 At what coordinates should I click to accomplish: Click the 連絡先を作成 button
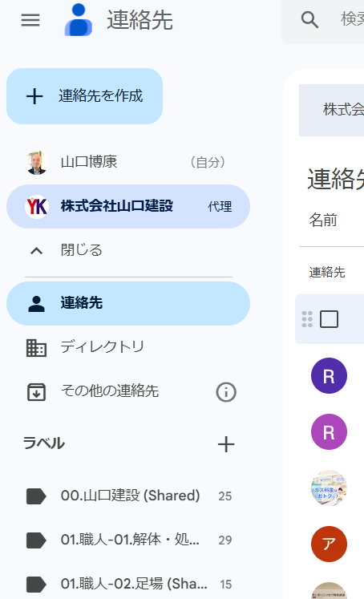(84, 96)
